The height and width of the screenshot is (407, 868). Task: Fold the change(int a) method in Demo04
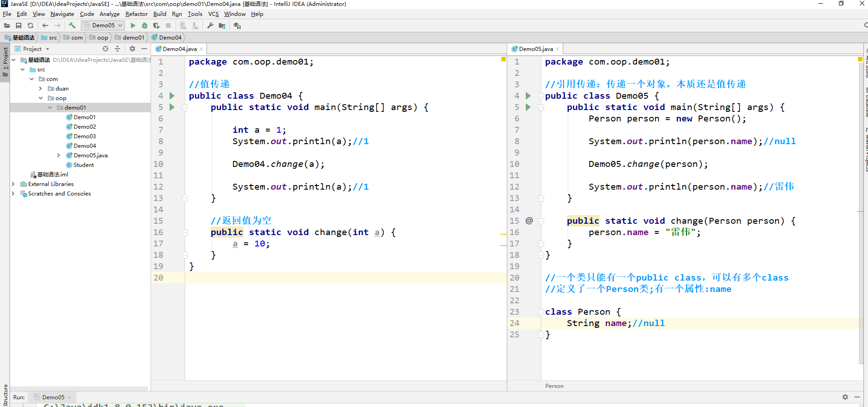tap(185, 232)
